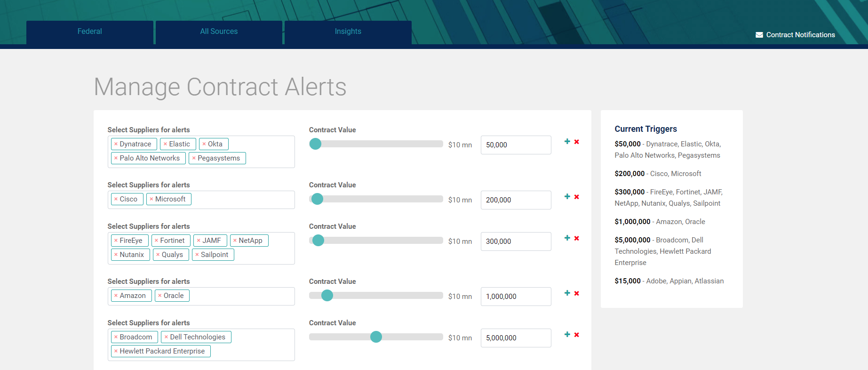Switch to the All Sources tab

219,32
